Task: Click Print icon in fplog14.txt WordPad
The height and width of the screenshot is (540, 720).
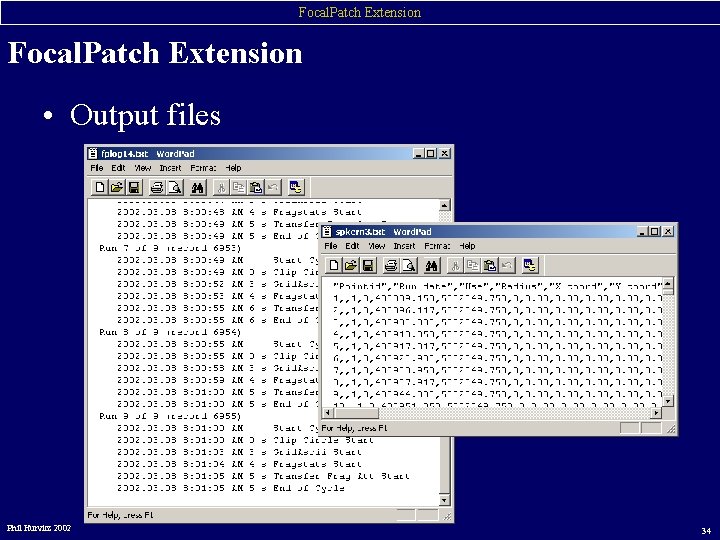Action: (157, 187)
